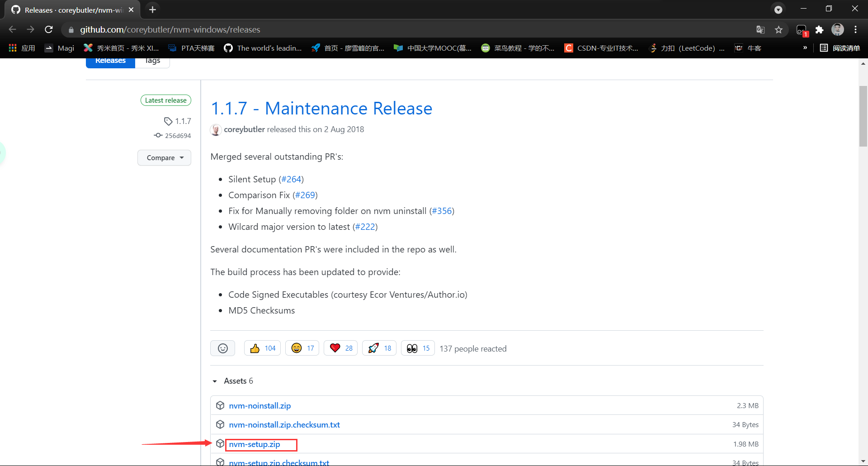Open pull request #269
Image resolution: width=868 pixels, height=466 pixels.
click(x=305, y=195)
